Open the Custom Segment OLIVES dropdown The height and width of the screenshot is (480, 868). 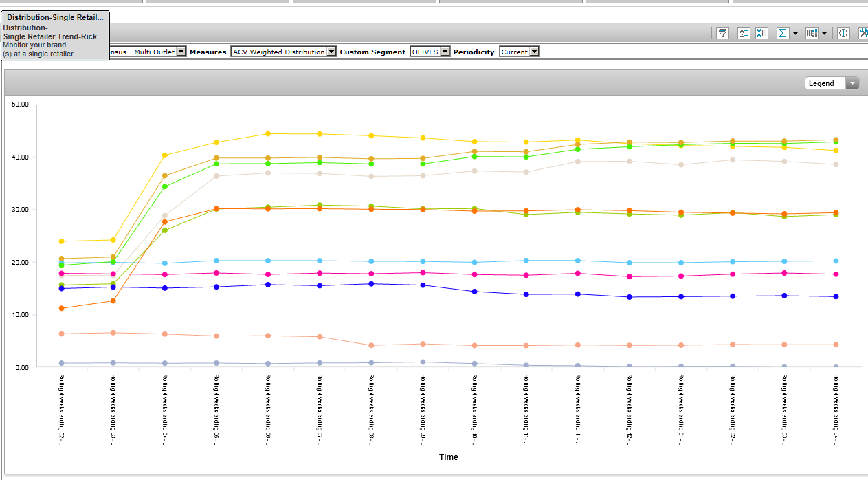point(445,52)
